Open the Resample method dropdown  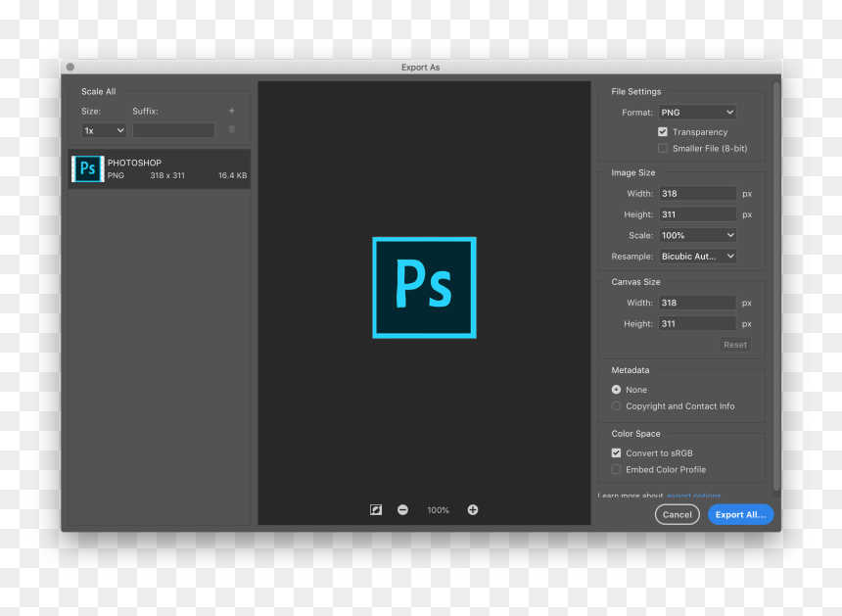pyautogui.click(x=697, y=257)
